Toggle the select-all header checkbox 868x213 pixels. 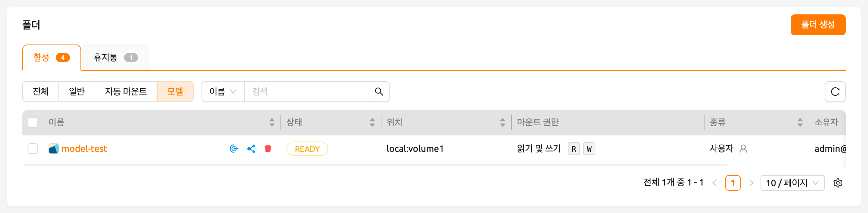(x=33, y=122)
